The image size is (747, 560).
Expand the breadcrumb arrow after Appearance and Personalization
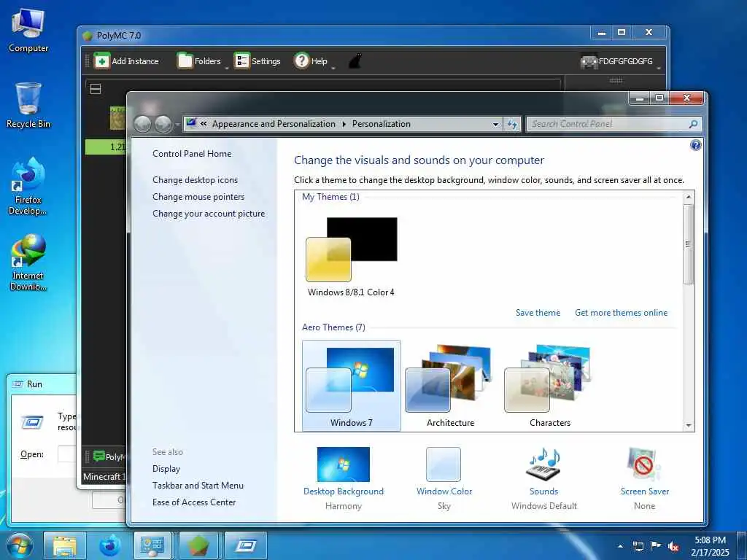click(344, 124)
